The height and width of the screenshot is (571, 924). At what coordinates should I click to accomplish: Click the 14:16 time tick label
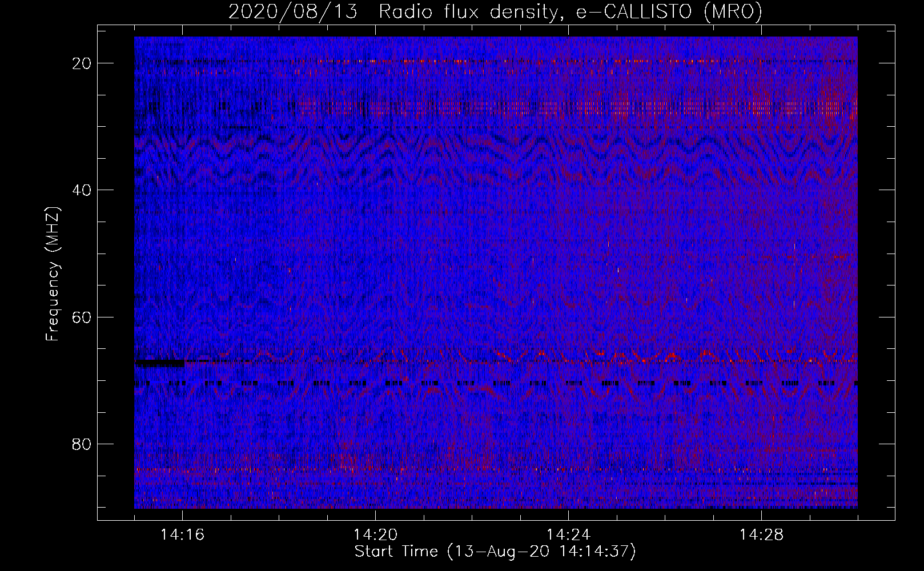pyautogui.click(x=182, y=535)
